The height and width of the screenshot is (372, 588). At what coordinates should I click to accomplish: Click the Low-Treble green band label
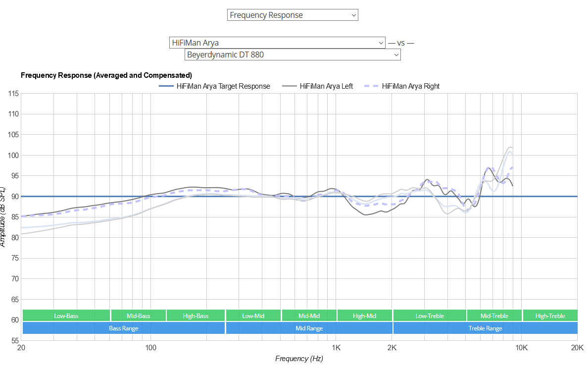(430, 316)
